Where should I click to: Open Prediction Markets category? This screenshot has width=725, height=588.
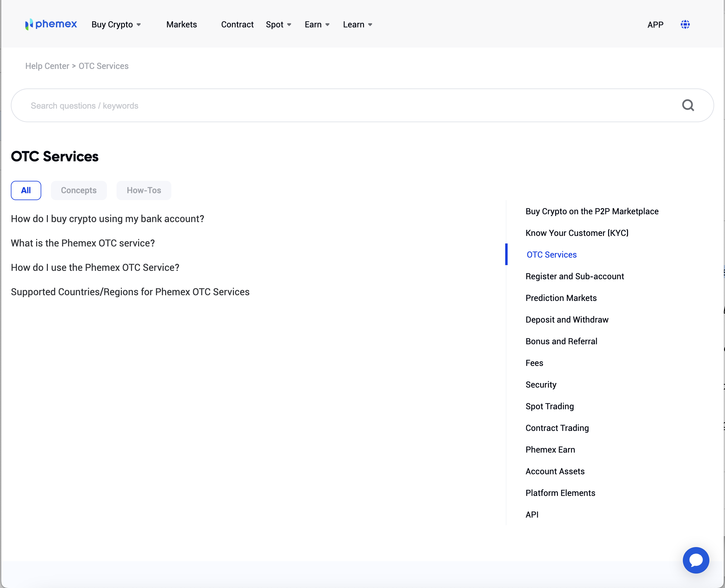pyautogui.click(x=561, y=298)
